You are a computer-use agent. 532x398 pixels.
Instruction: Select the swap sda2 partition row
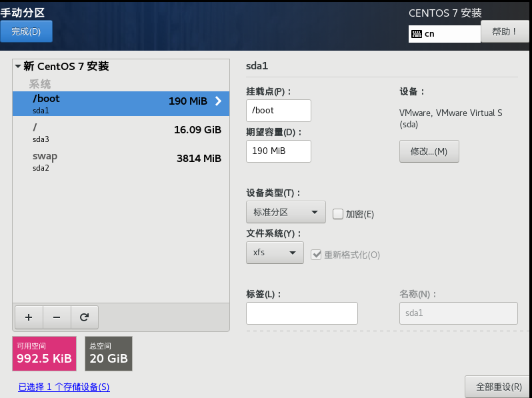tap(121, 161)
